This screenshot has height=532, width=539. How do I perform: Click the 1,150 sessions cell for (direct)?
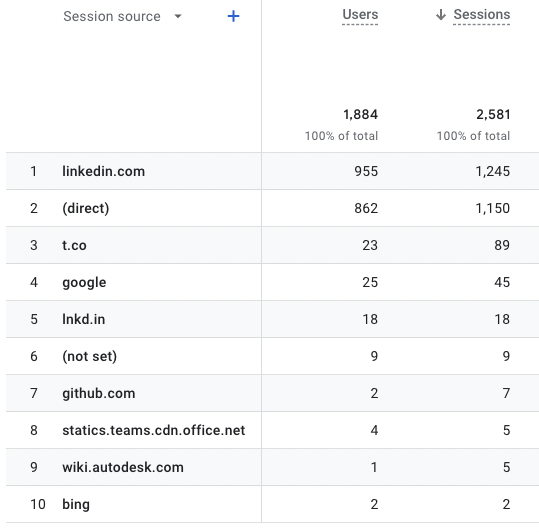493,208
